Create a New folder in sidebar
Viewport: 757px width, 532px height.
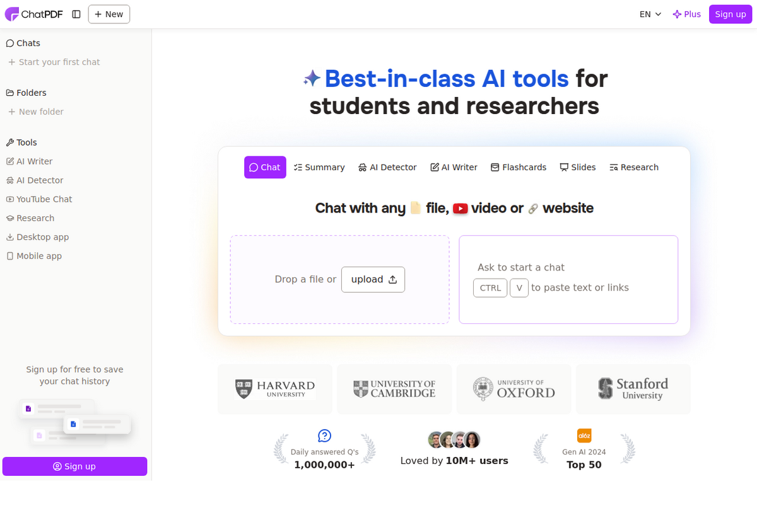point(36,112)
